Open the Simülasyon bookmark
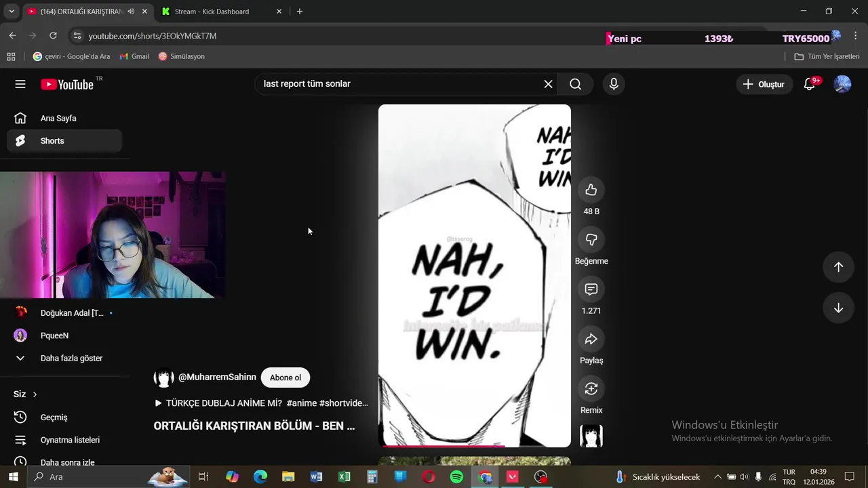The height and width of the screenshot is (488, 868). (181, 56)
